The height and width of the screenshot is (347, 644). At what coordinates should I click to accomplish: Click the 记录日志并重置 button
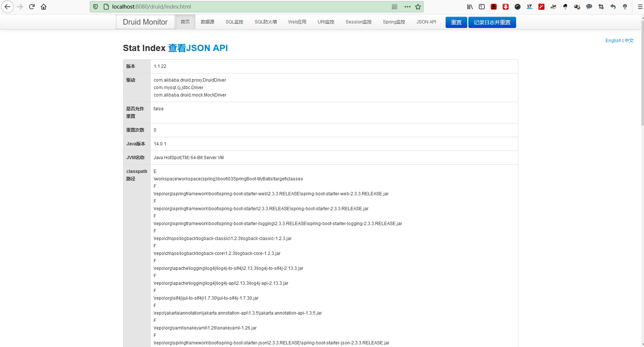click(x=492, y=22)
